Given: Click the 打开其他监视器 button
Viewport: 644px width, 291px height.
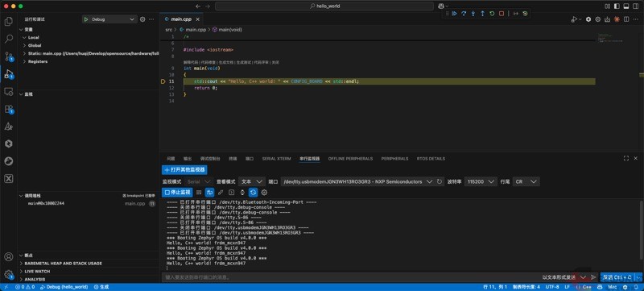Looking at the screenshot, I should click(184, 170).
